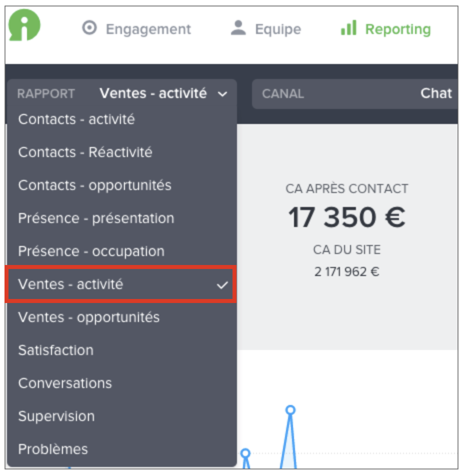Click the Equipe person icon
The width and height of the screenshot is (463, 476).
tap(238, 28)
